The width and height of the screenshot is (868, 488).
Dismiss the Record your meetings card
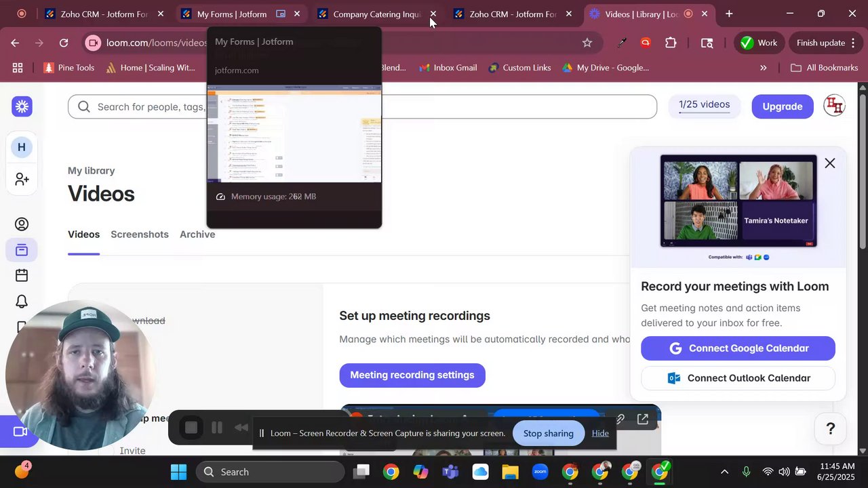coord(830,163)
